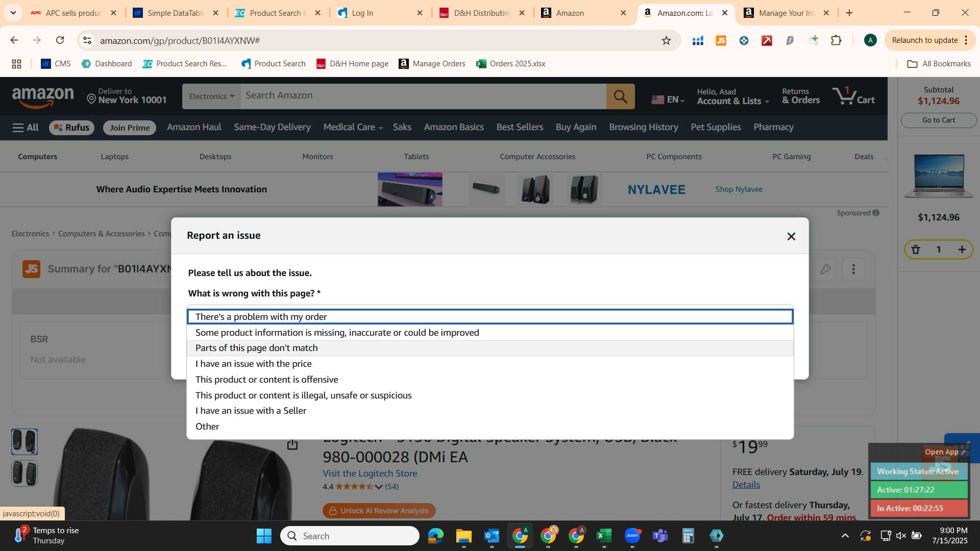
Task: Open the Orders 2025.xlsx bookmark
Action: 511,64
